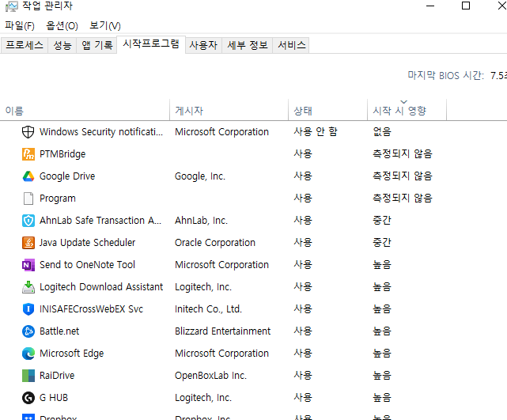Viewport: 507px width, 420px height.
Task: Click the 마지막 BIOS 시간 label
Action: tap(445, 76)
